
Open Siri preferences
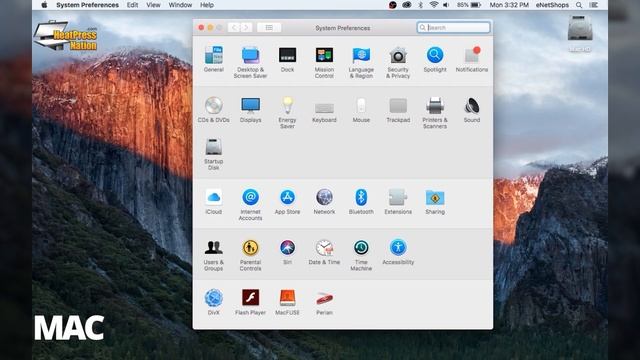287,252
